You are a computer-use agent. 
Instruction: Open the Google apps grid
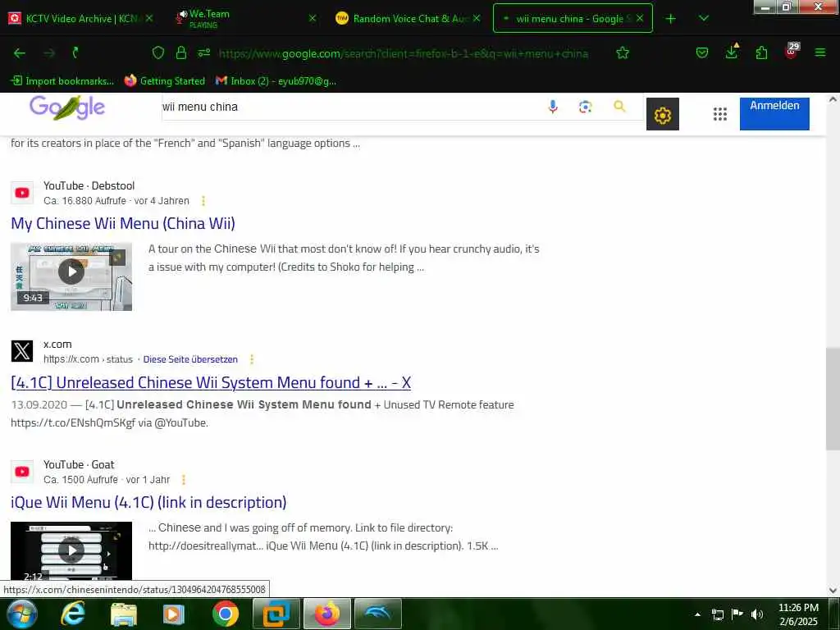point(720,114)
